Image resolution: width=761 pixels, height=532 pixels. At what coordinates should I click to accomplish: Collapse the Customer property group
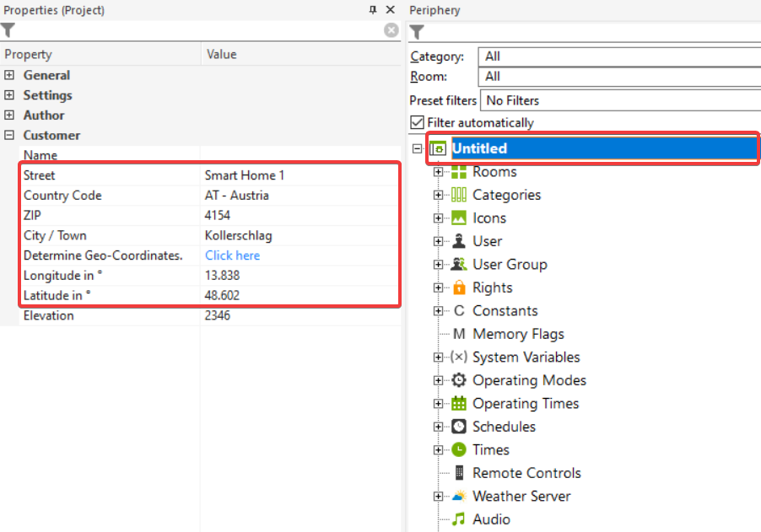9,135
